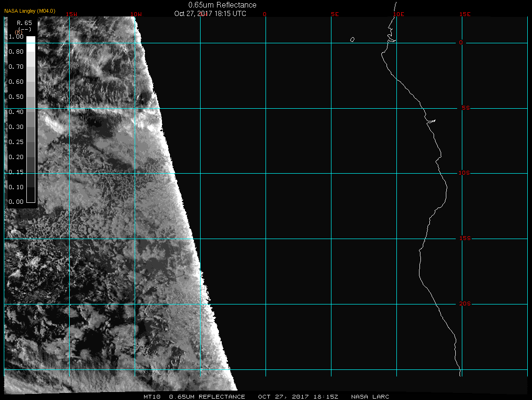Click the 10S latitude label
This screenshot has height=400, width=532.
point(464,173)
